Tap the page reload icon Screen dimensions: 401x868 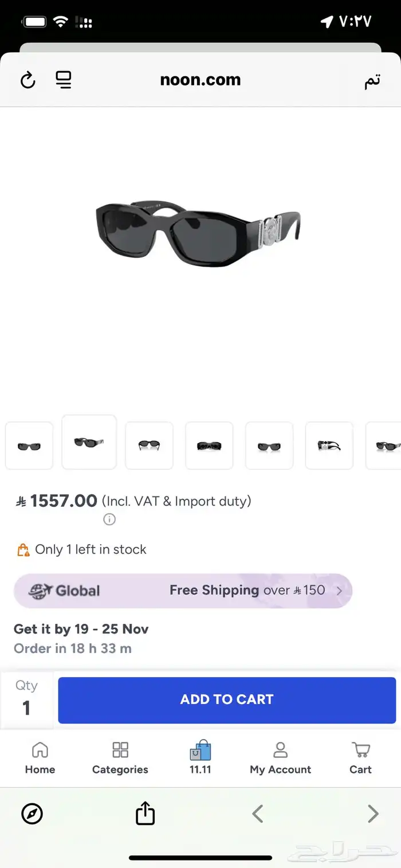pyautogui.click(x=28, y=80)
